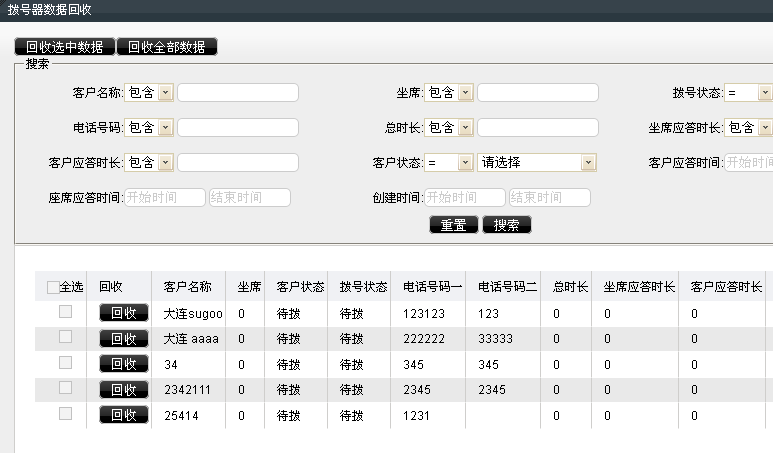Click 回收全部数据 button
The width and height of the screenshot is (773, 453).
pos(167,47)
